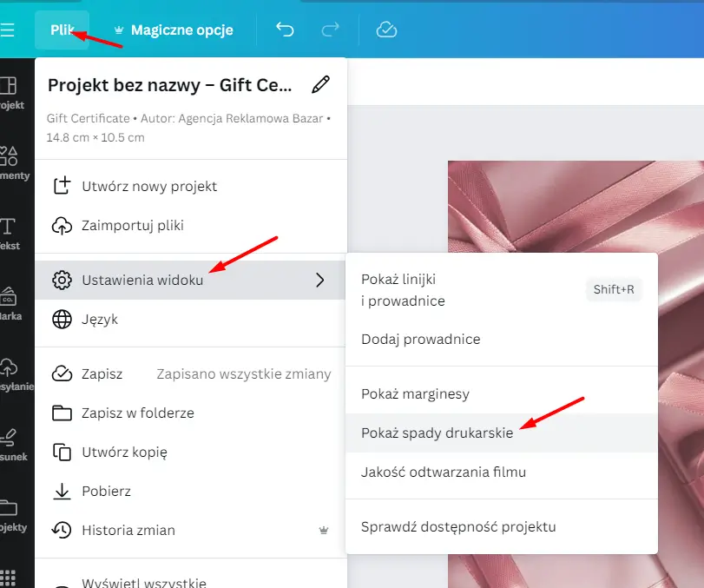Select Utwórz nowy projekt
The height and width of the screenshot is (588, 704).
(x=149, y=186)
